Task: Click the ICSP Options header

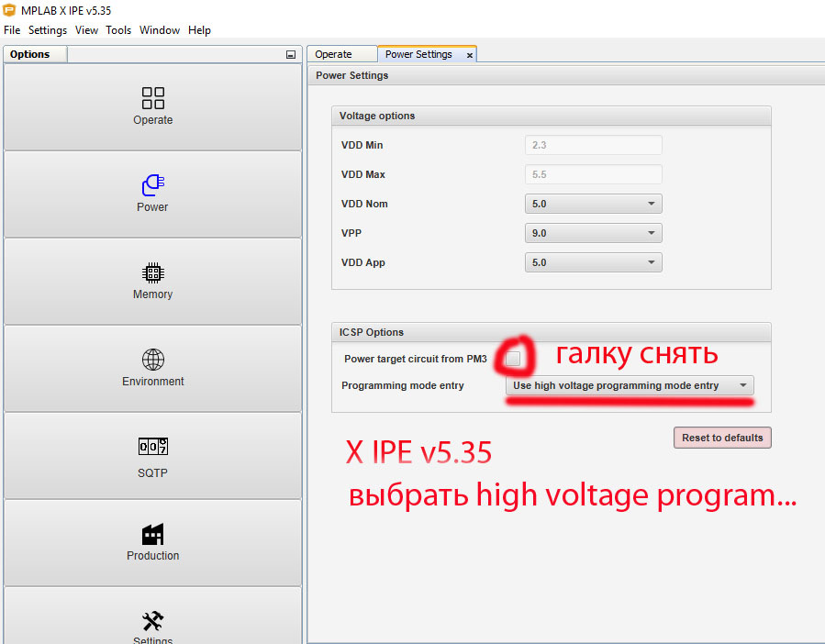Action: 552,332
